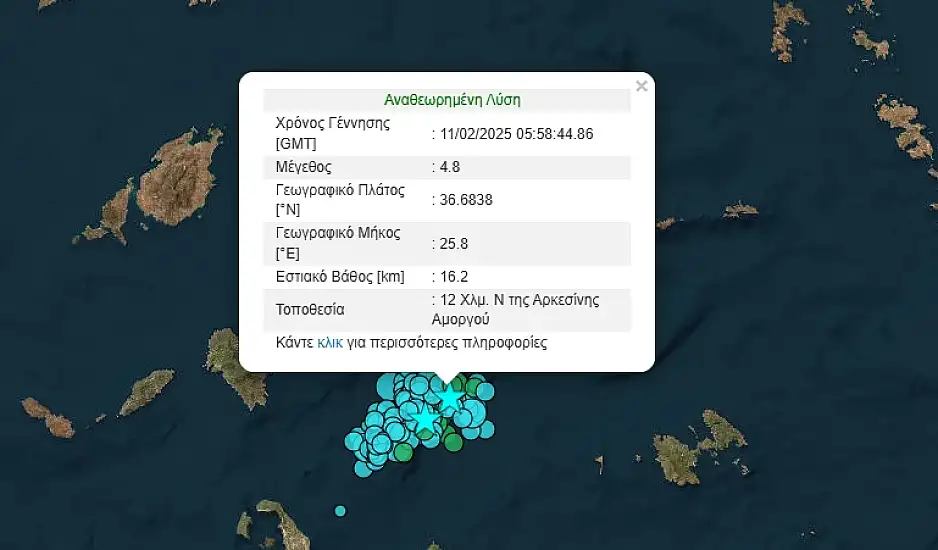Close the earthquake info popup
Viewport: 938px width, 550px height.
(641, 86)
